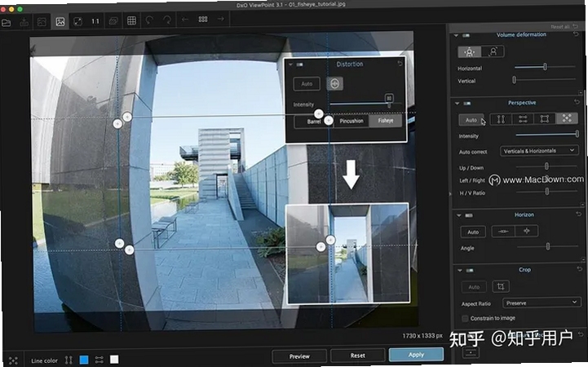The height and width of the screenshot is (367, 588).
Task: Select force vertical parallels perspective tool
Action: pos(501,119)
